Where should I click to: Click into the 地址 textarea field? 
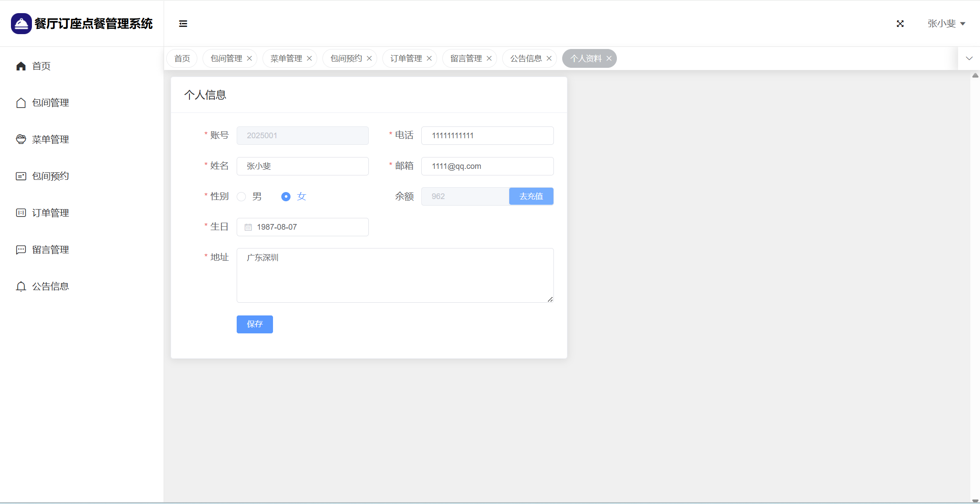[395, 275]
